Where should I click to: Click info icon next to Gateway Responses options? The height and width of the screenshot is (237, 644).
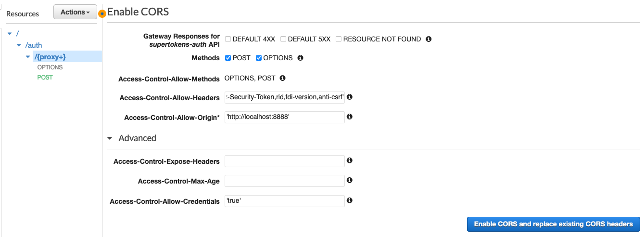pos(429,39)
